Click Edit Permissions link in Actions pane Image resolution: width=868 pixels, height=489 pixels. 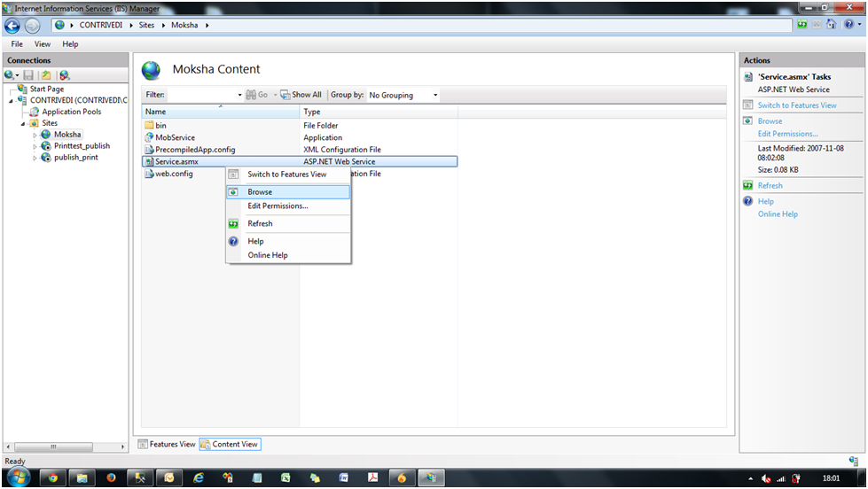pyautogui.click(x=787, y=134)
